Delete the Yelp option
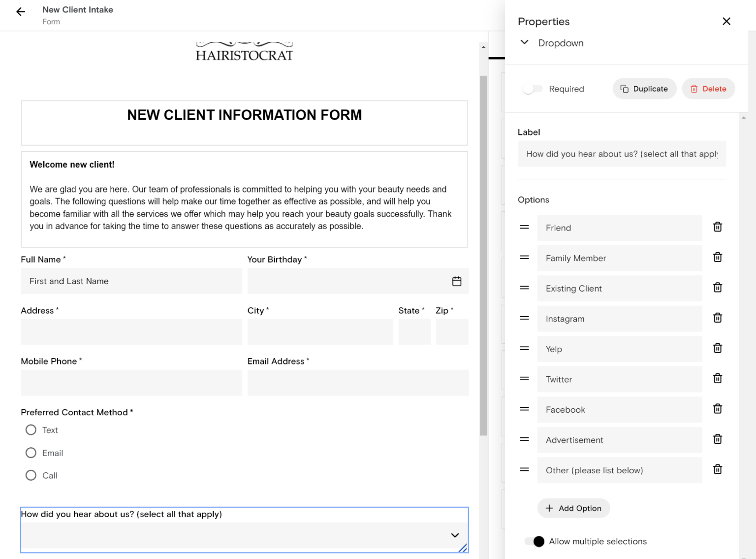The width and height of the screenshot is (756, 559). pyautogui.click(x=718, y=348)
